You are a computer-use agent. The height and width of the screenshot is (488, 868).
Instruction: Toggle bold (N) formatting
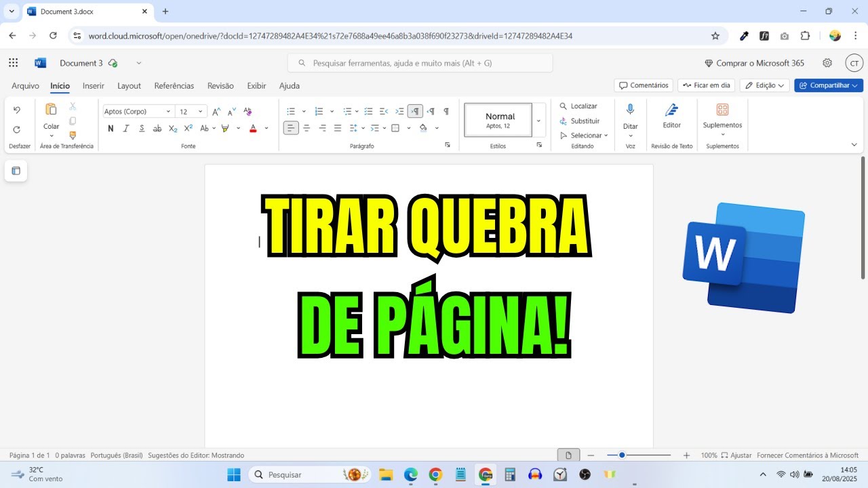pos(111,128)
